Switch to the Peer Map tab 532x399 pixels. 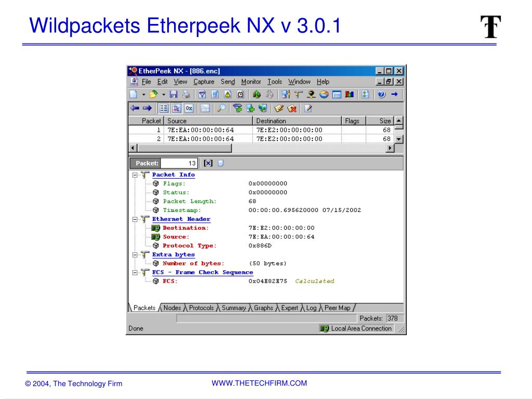[338, 308]
